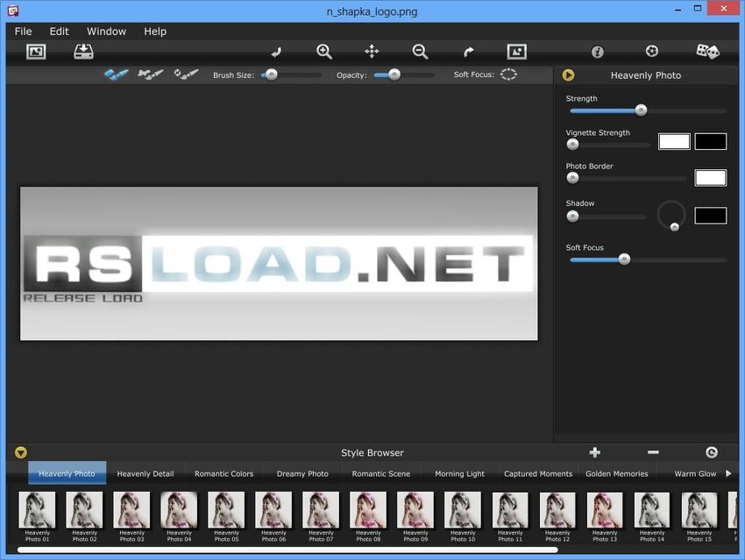The width and height of the screenshot is (745, 560).
Task: Select the pan/move arrows tool
Action: click(372, 52)
